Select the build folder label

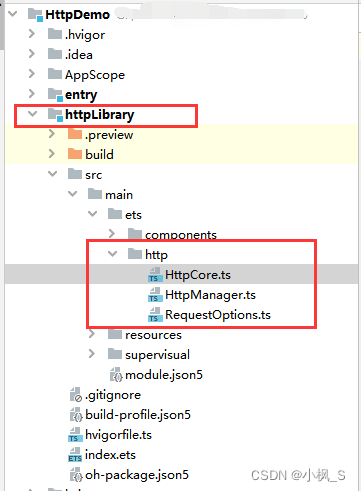tap(99, 155)
